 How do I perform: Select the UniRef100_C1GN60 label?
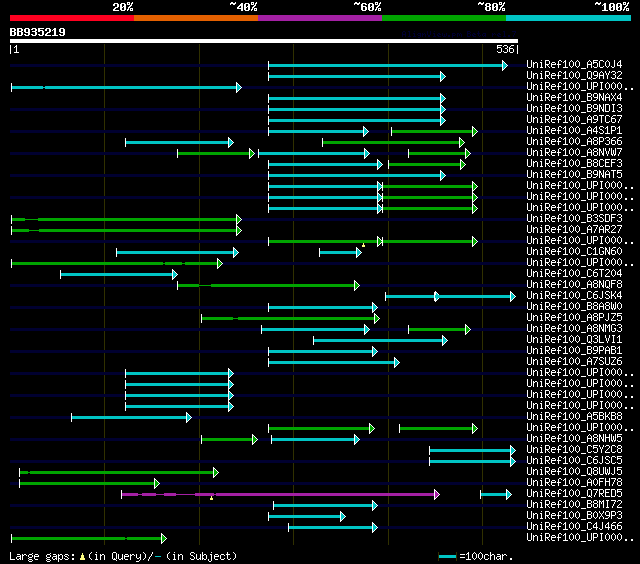574,252
